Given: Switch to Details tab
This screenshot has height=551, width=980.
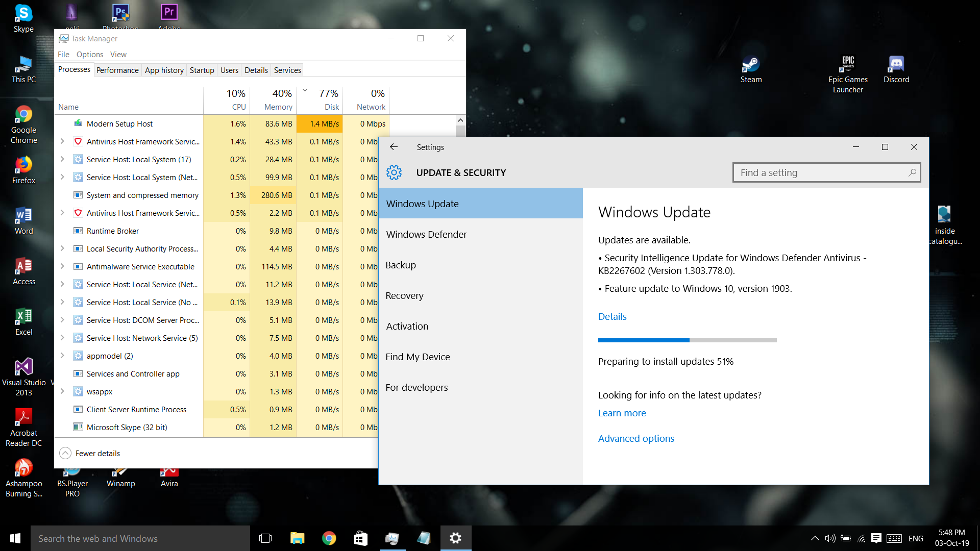Looking at the screenshot, I should pyautogui.click(x=256, y=70).
